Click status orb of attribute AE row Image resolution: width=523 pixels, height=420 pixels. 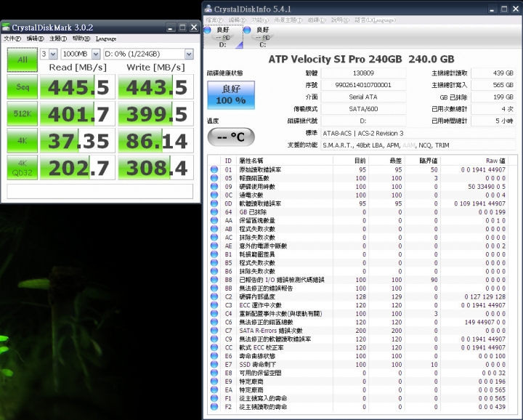point(214,246)
